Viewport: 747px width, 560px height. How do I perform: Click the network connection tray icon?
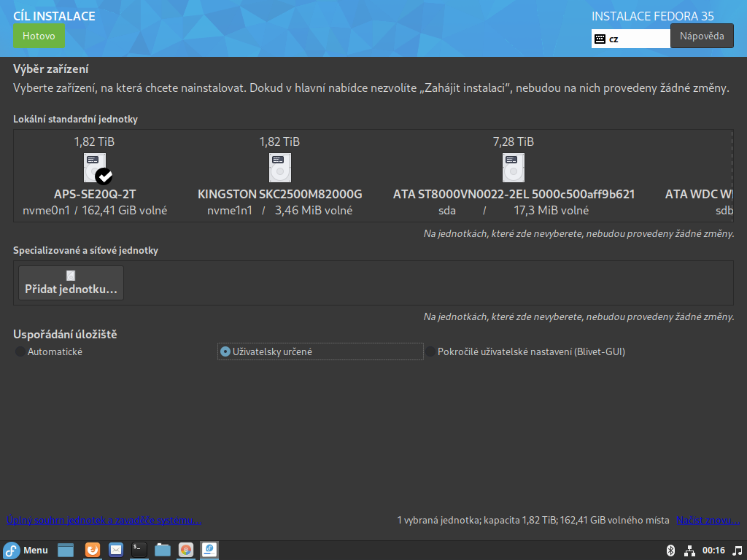(x=689, y=551)
